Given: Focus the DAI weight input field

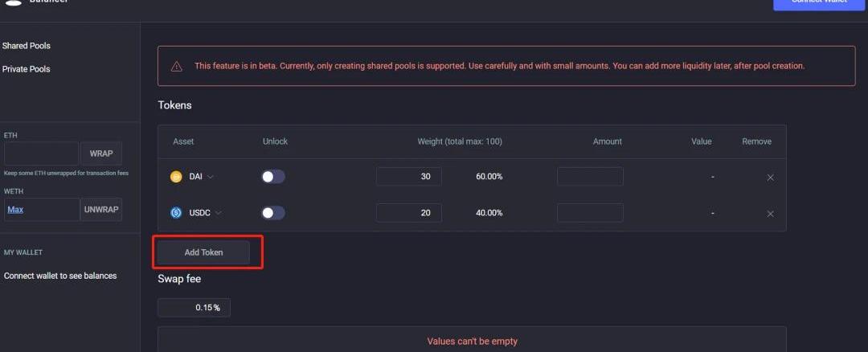Looking at the screenshot, I should click(408, 177).
